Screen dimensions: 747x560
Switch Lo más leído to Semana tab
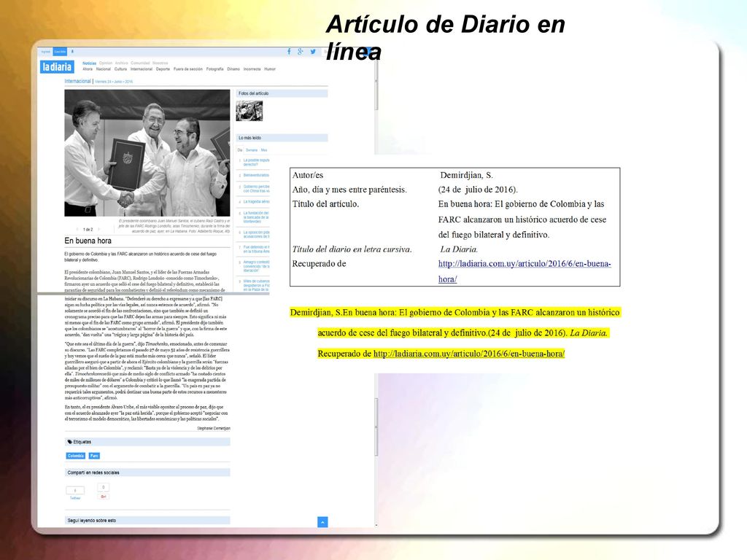[252, 150]
